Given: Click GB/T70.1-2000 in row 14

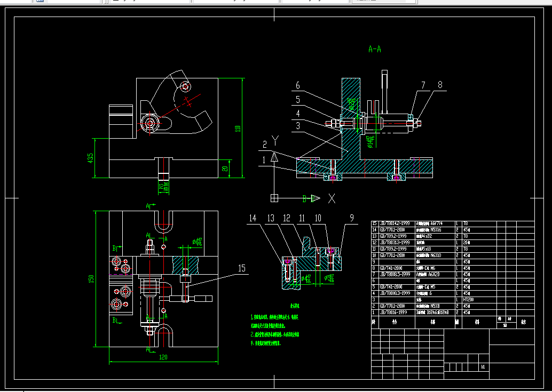Looking at the screenshot, I should click(x=392, y=230).
